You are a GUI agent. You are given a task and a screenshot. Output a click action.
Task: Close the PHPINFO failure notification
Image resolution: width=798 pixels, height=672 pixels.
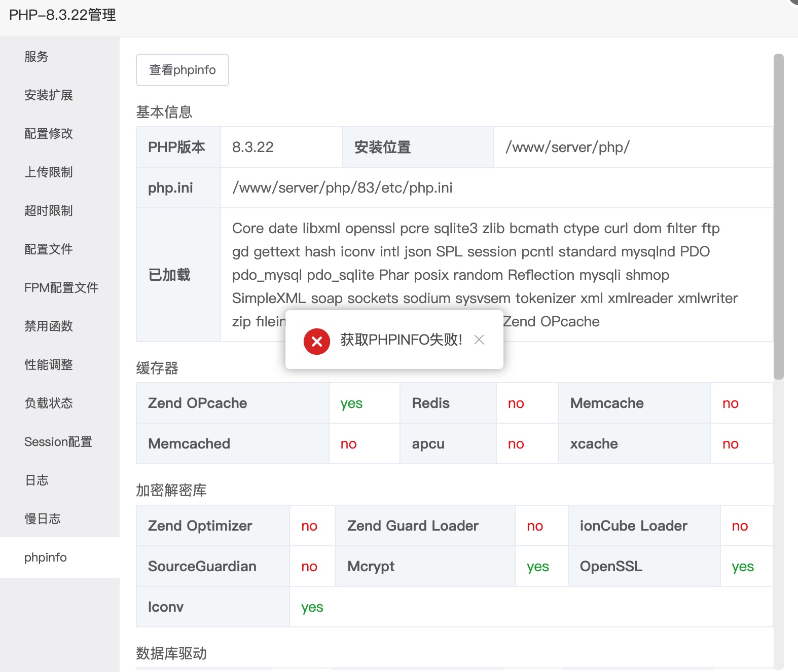click(x=479, y=340)
